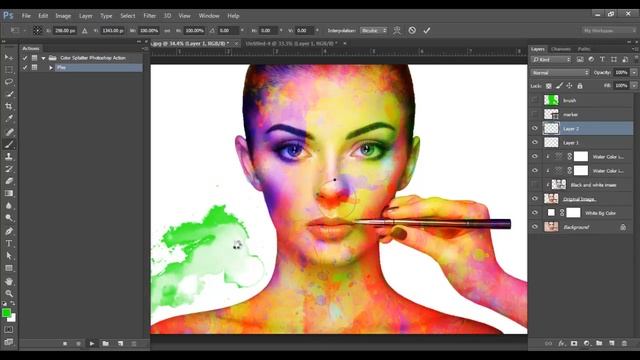This screenshot has width=640, height=360.
Task: Select the Hand tool
Action: pos(9,281)
